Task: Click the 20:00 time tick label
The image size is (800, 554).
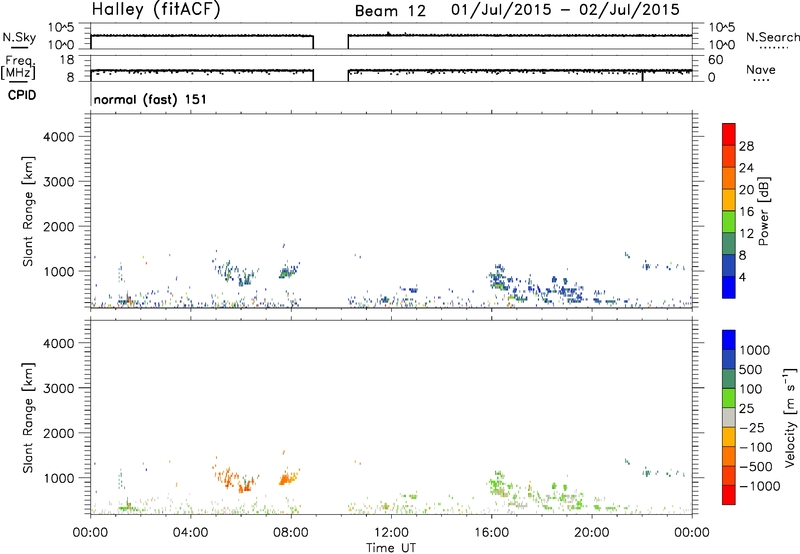Action: pos(592,533)
